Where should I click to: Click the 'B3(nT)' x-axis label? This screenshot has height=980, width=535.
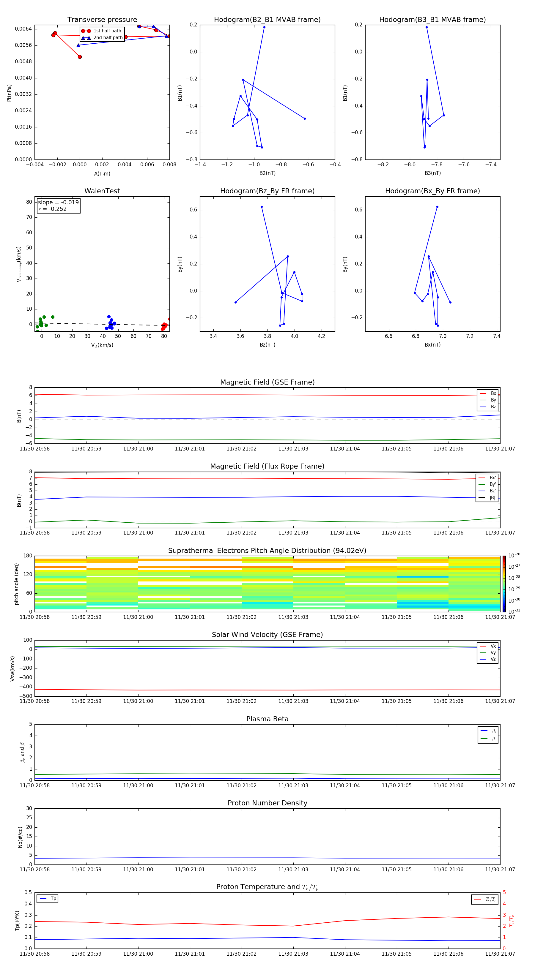[432, 173]
